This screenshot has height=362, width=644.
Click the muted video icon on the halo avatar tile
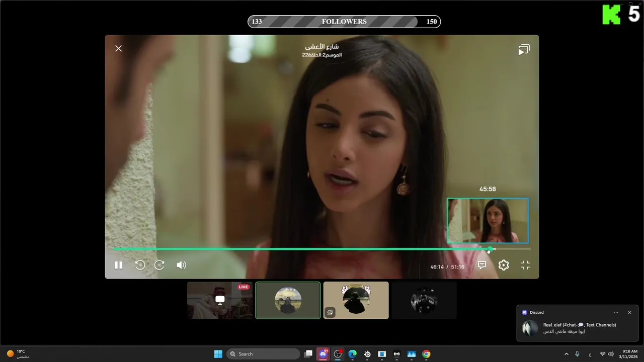point(330,312)
